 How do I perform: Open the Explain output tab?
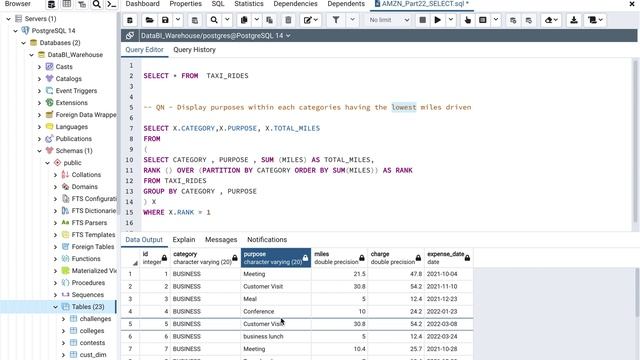coord(184,240)
